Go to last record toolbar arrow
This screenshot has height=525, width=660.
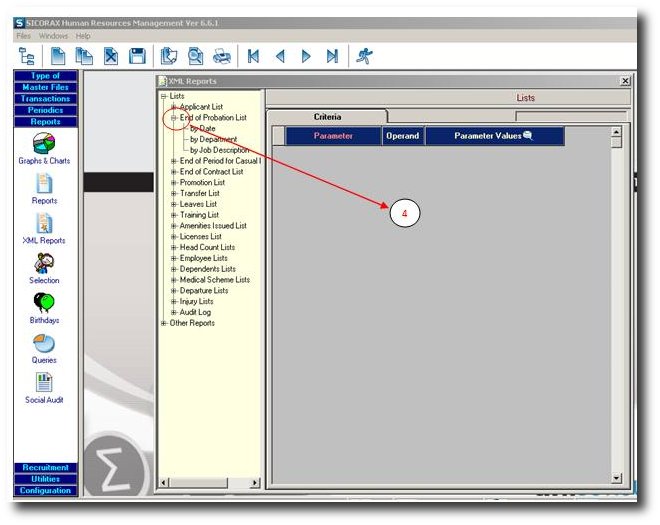[331, 57]
